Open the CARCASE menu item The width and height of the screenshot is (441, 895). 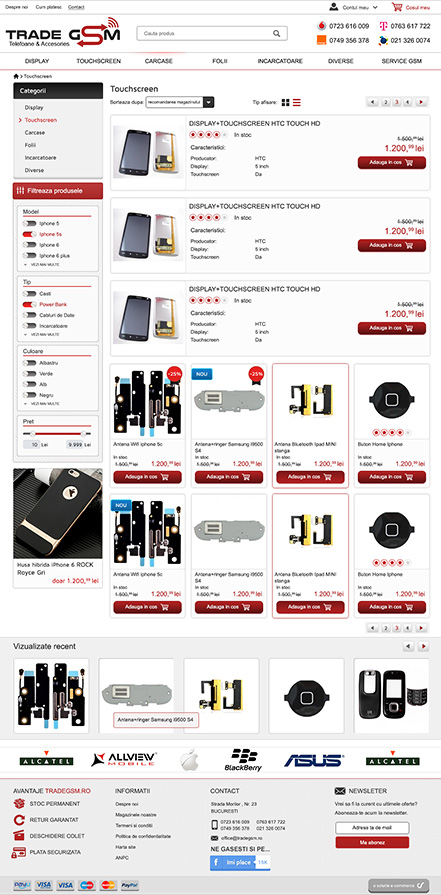159,61
